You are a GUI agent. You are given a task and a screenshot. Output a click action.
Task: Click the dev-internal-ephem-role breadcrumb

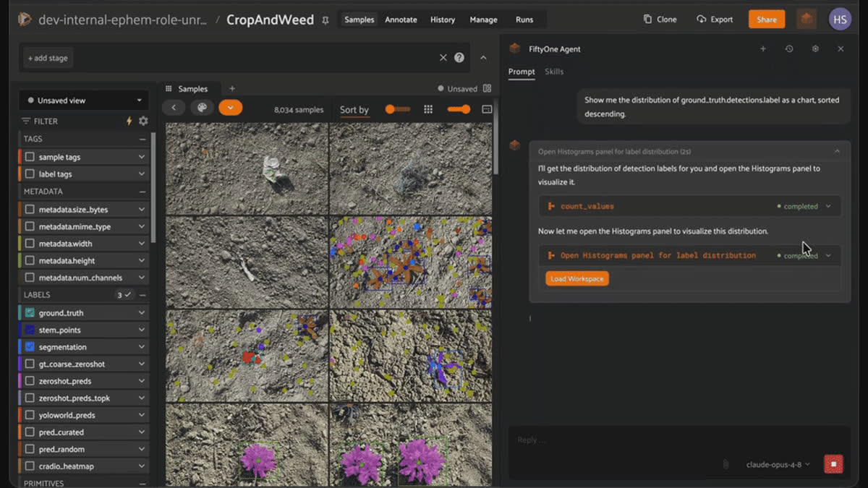click(x=123, y=20)
